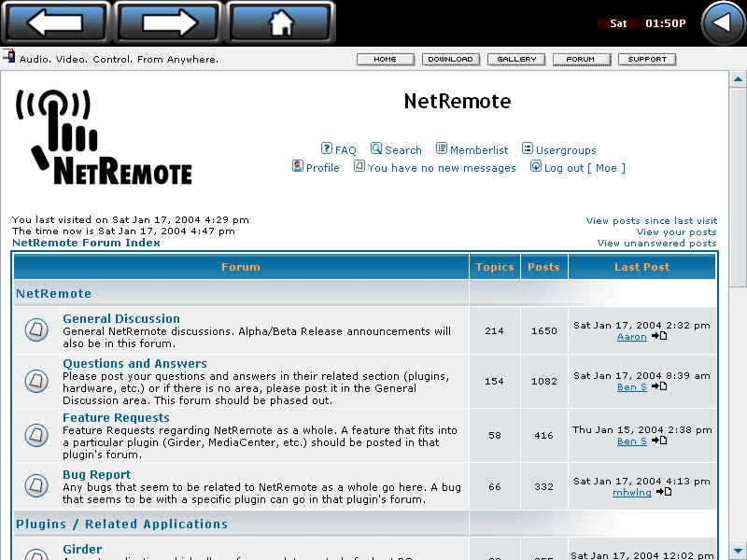Click the Memberlist icon

coord(442,148)
